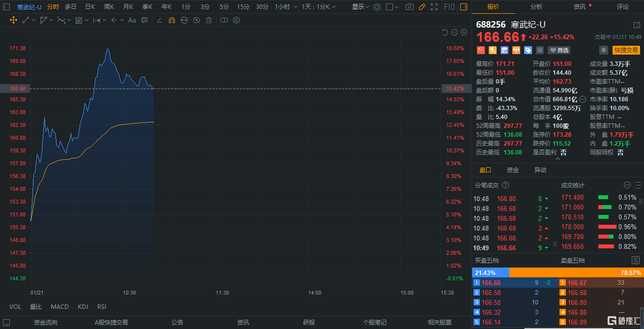This screenshot has width=644, height=329.
Task: Click the drawing sync icon
Action: [184, 20]
